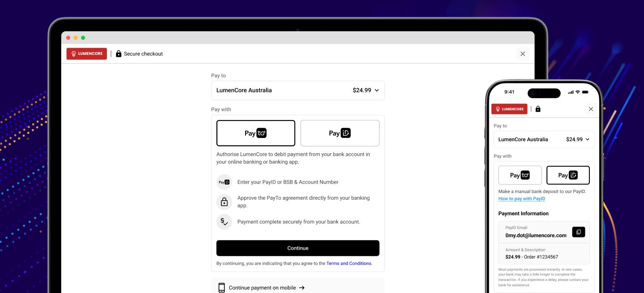Click the padlock icon beside Secure checkout
The height and width of the screenshot is (293, 644).
point(119,54)
